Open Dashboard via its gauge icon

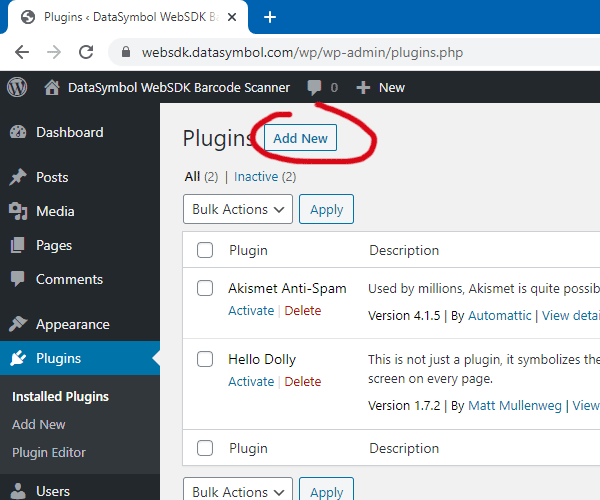(18, 132)
